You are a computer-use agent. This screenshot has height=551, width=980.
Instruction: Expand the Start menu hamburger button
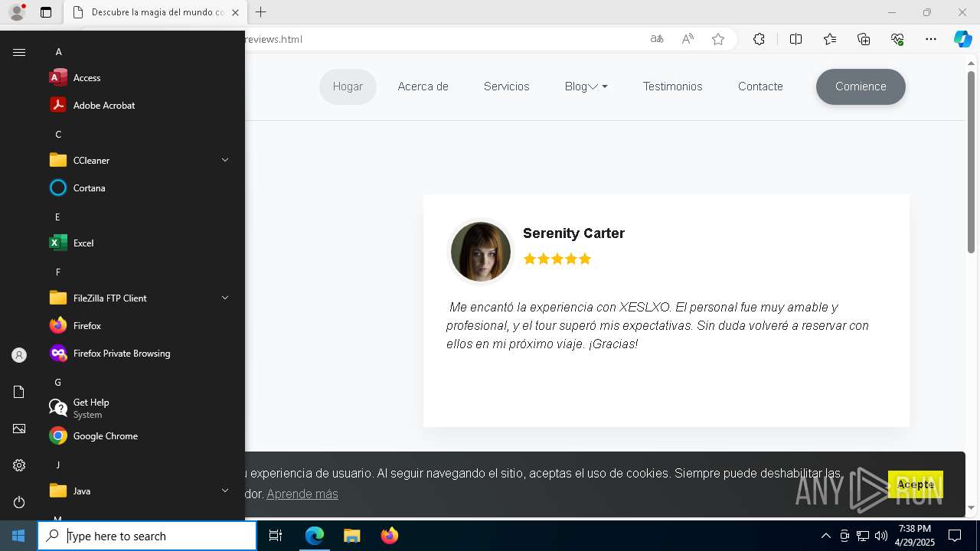click(19, 52)
